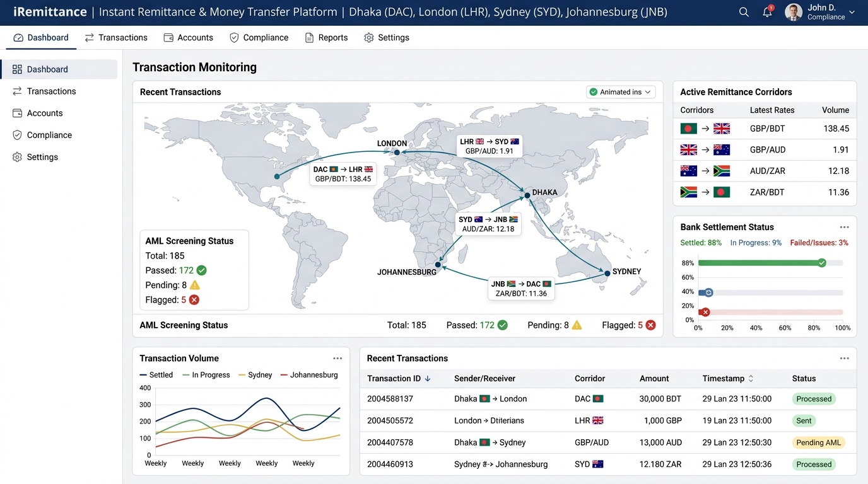Select the ZAR/BDT corridor row
The height and width of the screenshot is (484, 868).
pyautogui.click(x=765, y=192)
